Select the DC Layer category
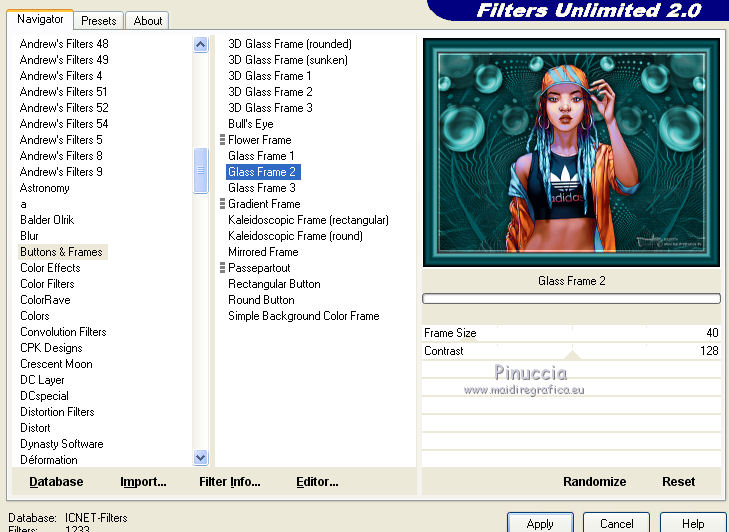Screen dimensions: 729x532 [x=42, y=380]
